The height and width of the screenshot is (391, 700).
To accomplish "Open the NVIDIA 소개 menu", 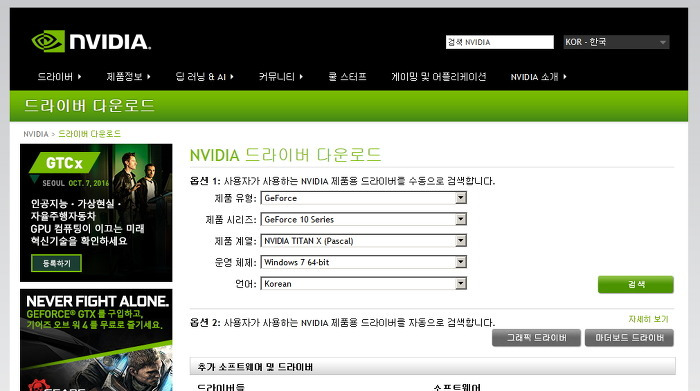I will click(538, 77).
